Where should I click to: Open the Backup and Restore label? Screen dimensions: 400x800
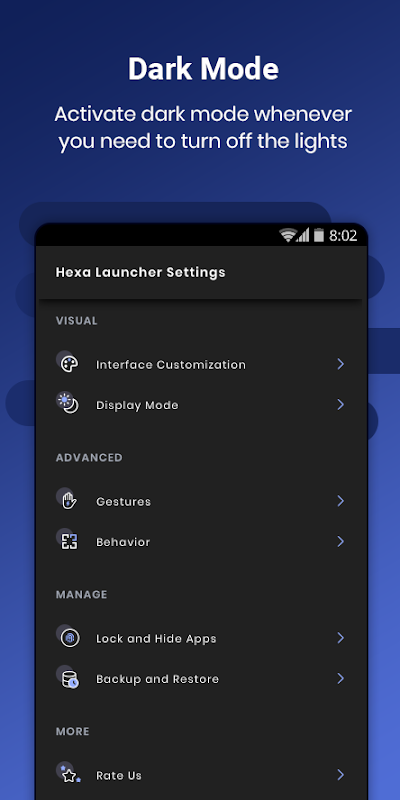click(x=158, y=679)
